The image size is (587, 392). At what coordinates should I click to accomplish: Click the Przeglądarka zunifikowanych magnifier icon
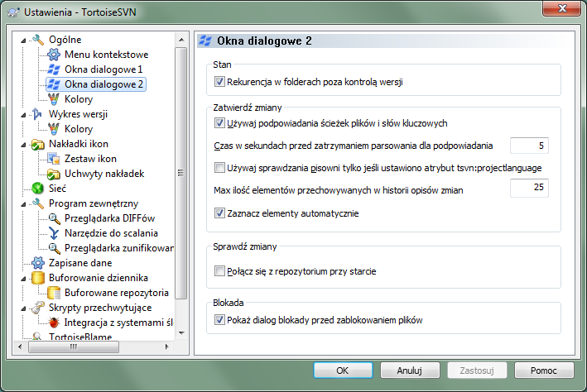point(54,248)
